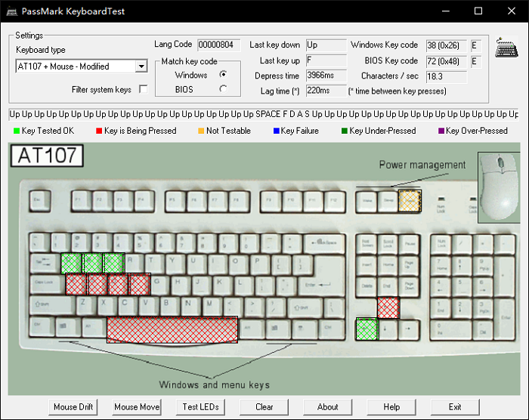Click the Characters / sec value 18.3
This screenshot has height=420, width=529.
447,76
